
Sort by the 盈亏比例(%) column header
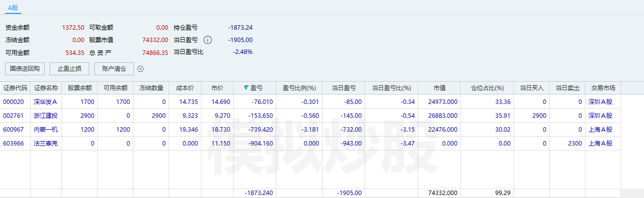point(299,88)
